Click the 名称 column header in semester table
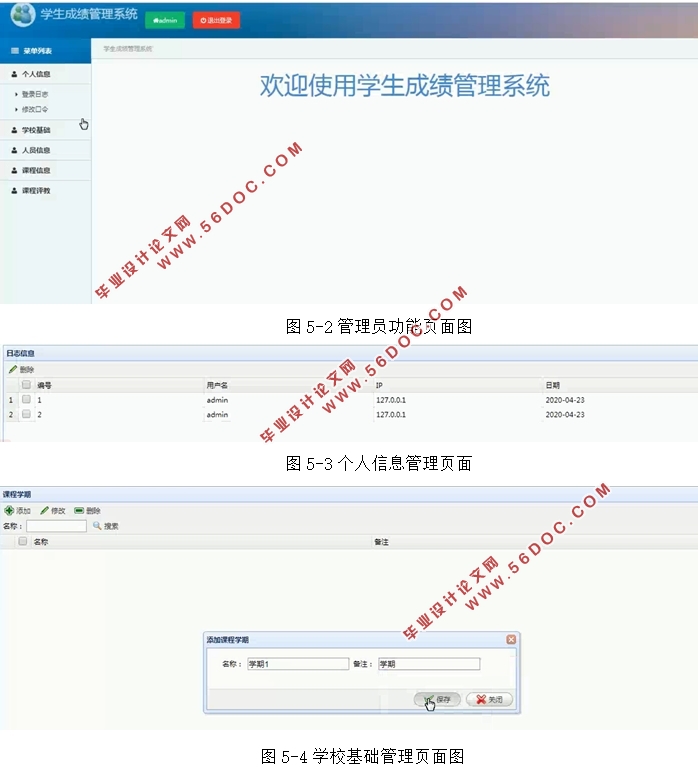 click(41, 542)
